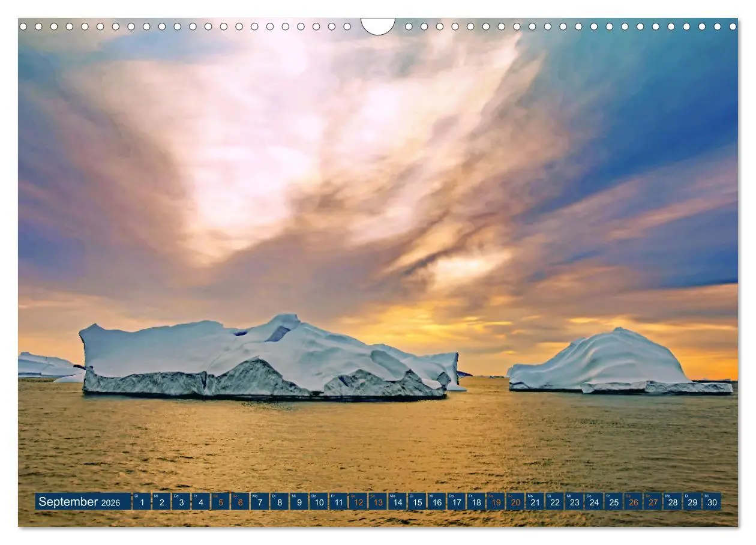756x545 pixels.
Task: Pick day 17 in the date row
Action: [456, 502]
